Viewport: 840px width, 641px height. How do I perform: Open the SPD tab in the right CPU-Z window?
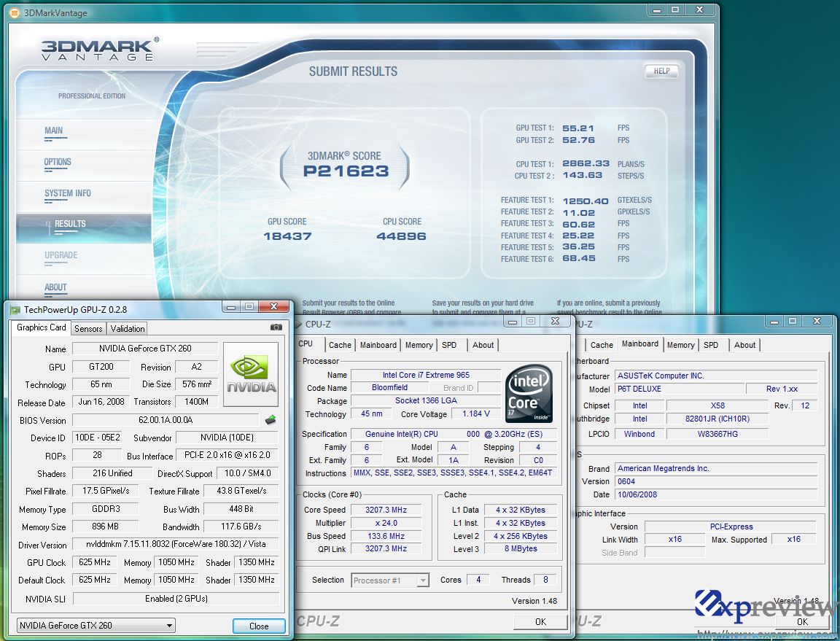tap(711, 345)
